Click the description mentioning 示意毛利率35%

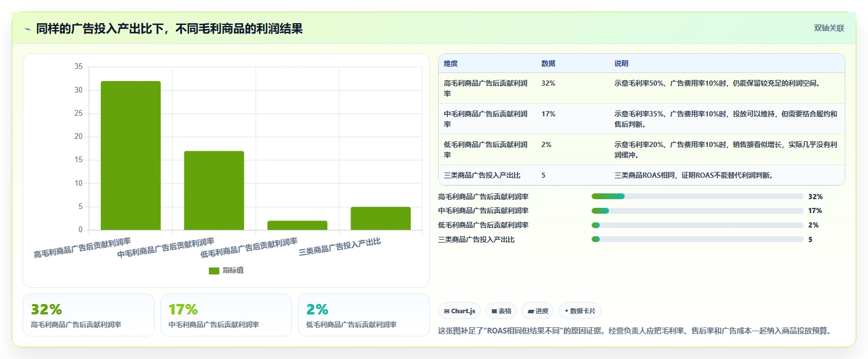725,119
